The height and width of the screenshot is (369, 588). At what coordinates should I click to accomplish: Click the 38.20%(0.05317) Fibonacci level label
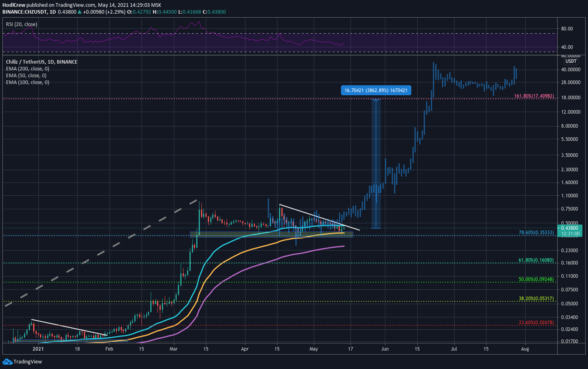point(536,299)
